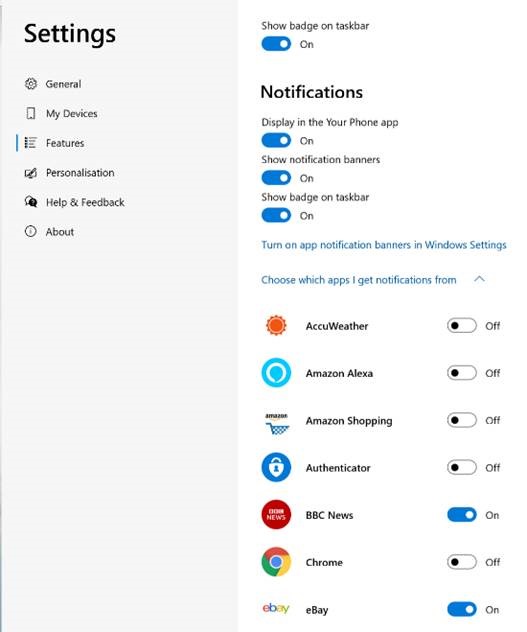Click Choose which apps notifications link
Viewport: 527px width, 632px height.
coord(358,280)
